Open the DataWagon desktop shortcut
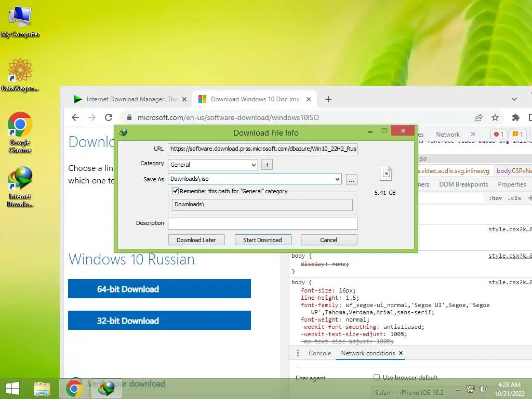Image resolution: width=532 pixels, height=399 pixels. click(20, 75)
